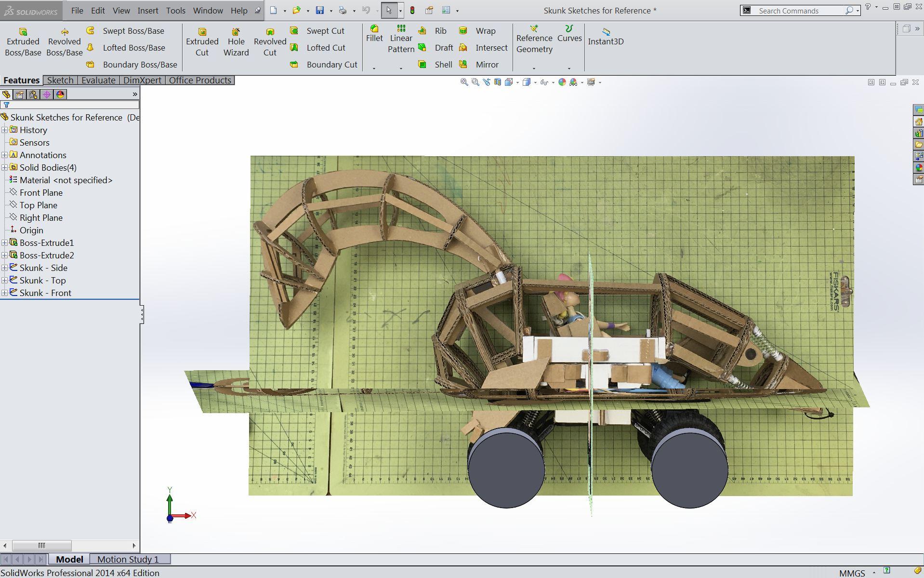Image resolution: width=924 pixels, height=578 pixels.
Task: Open the ConfigurationManager tab icon
Action: 33,94
